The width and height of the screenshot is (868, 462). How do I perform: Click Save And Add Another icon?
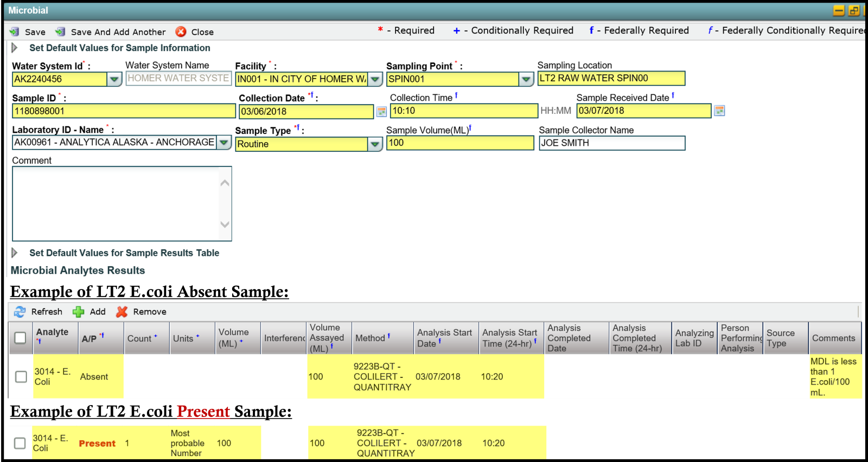(x=60, y=32)
